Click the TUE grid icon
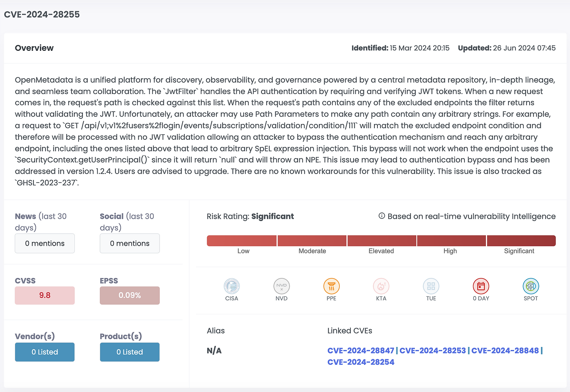 point(431,286)
